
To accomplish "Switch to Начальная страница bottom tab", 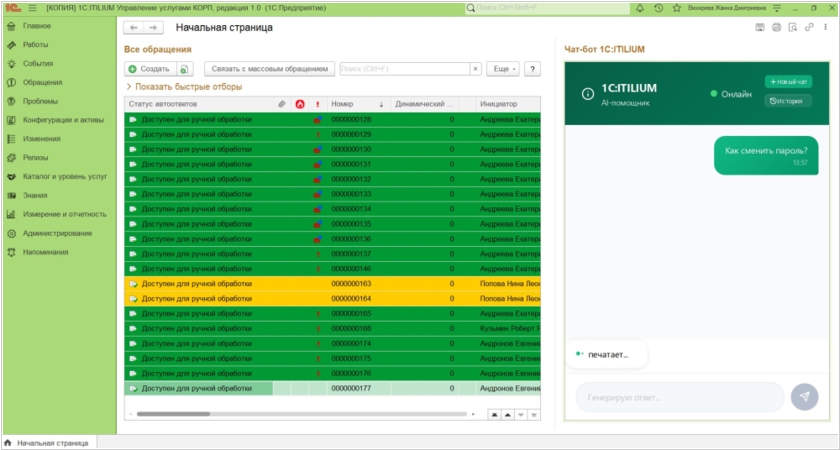I will [52, 442].
